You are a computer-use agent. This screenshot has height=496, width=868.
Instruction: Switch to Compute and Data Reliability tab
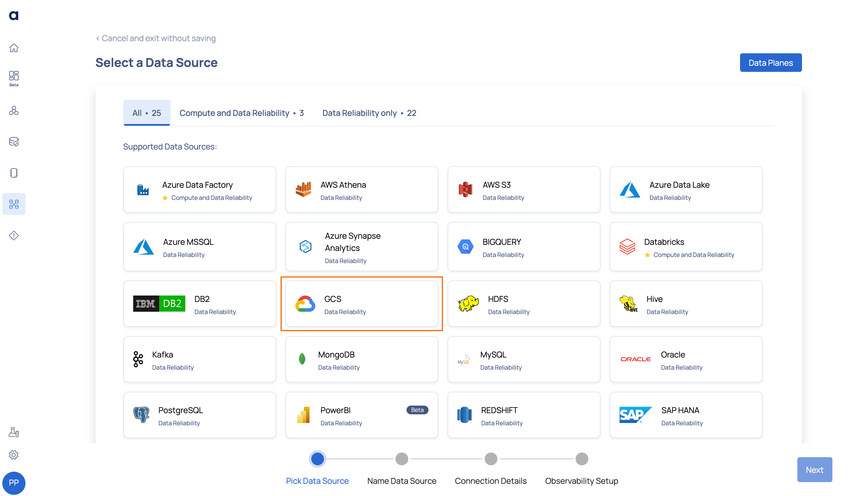(x=241, y=113)
